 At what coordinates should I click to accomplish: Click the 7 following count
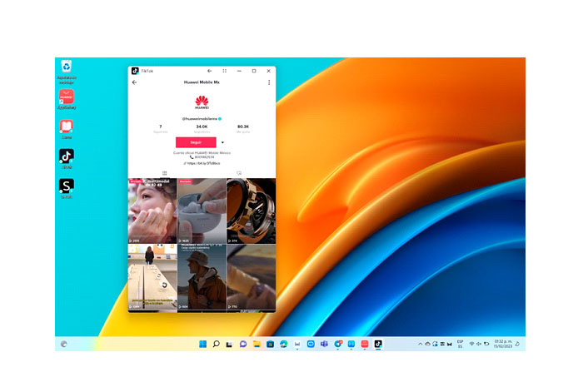161,127
